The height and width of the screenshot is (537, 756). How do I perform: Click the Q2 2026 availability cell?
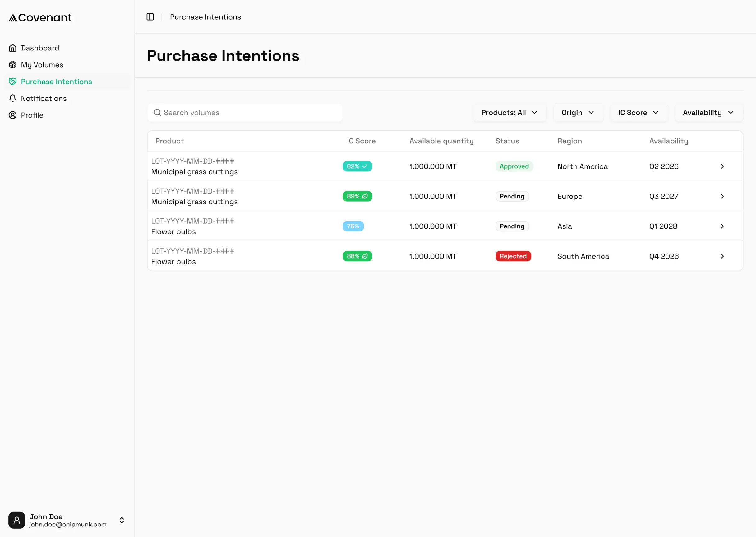[x=664, y=166]
